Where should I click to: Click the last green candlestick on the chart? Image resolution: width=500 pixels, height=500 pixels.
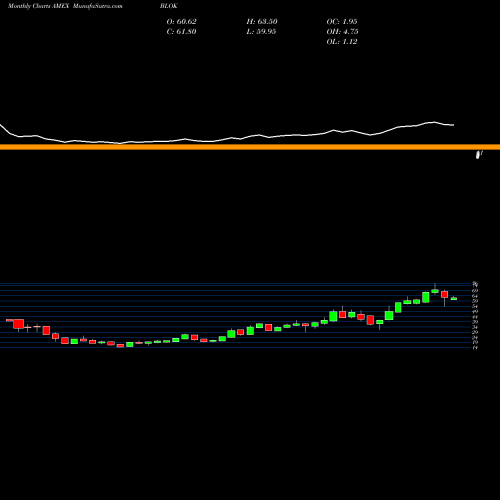454,299
